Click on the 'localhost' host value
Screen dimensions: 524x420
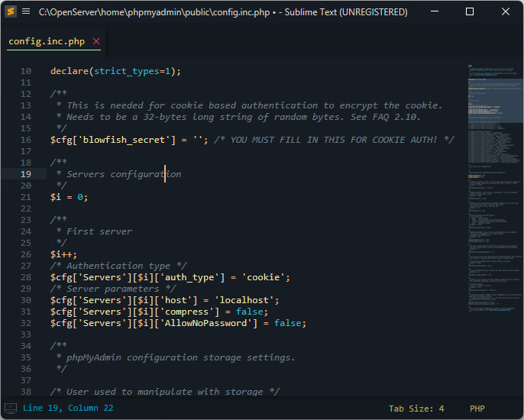click(x=247, y=300)
